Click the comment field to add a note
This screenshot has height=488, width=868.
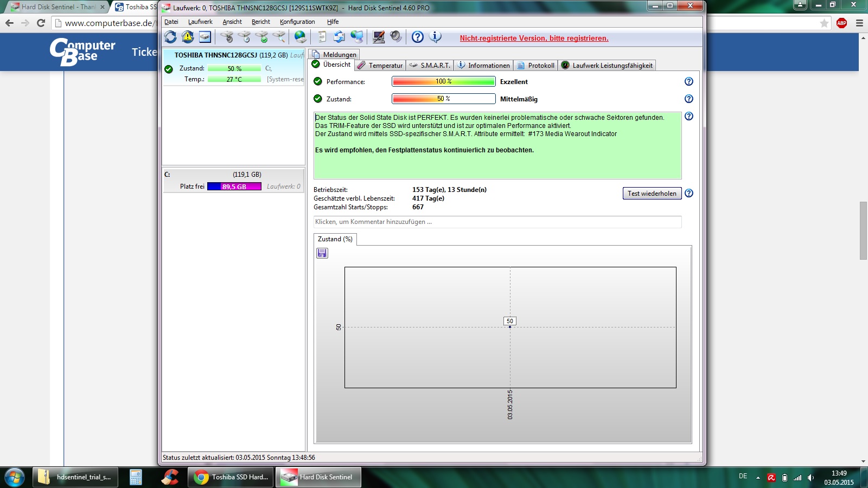pos(497,222)
